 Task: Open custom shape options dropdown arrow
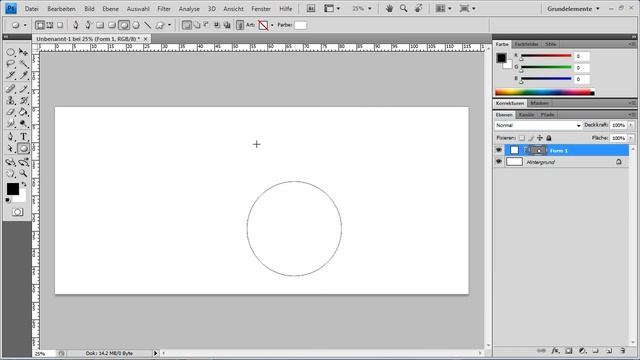pyautogui.click(x=169, y=25)
